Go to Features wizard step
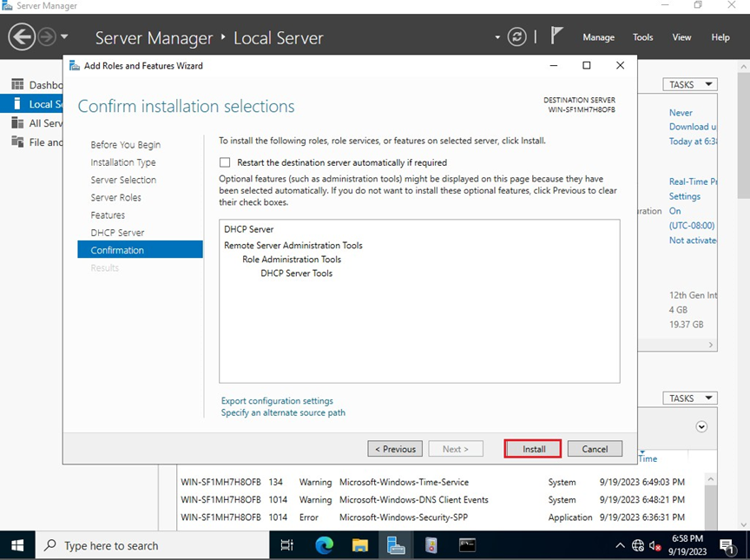The image size is (750, 560). coord(108,215)
